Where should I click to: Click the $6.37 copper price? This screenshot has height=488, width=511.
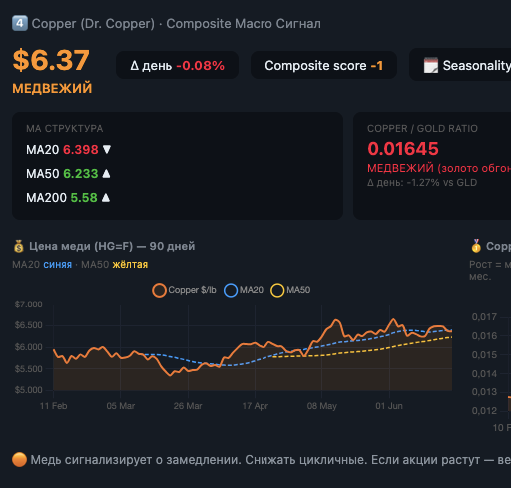coord(51,60)
